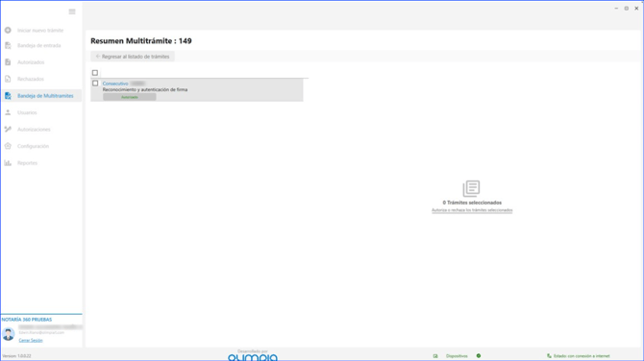Click the Usuarios person icon
Viewport: 644px width, 361px height.
[8, 112]
